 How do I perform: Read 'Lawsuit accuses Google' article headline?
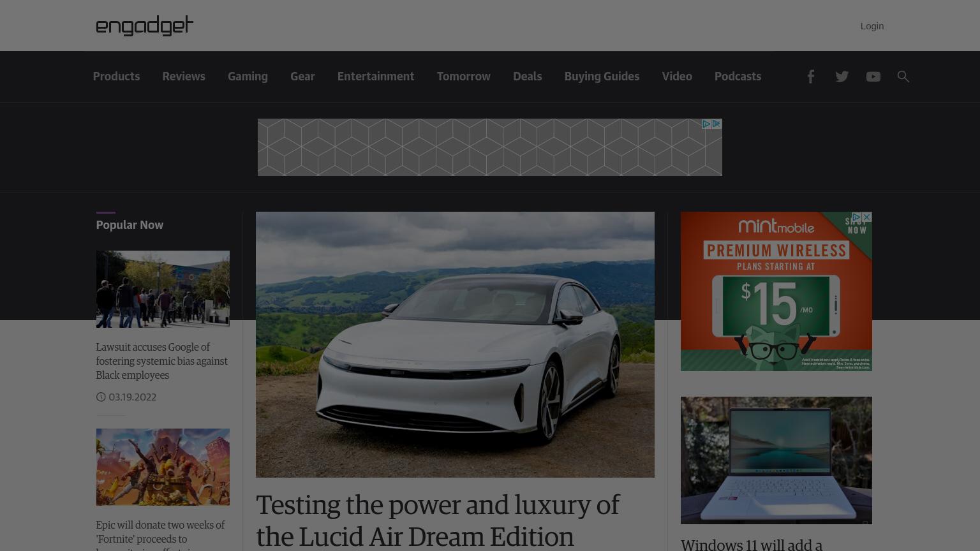pos(161,361)
